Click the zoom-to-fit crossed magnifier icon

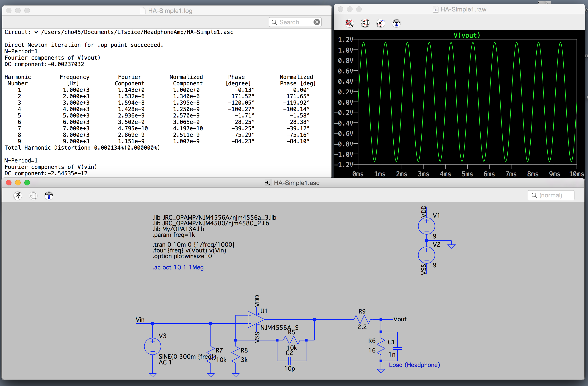349,23
